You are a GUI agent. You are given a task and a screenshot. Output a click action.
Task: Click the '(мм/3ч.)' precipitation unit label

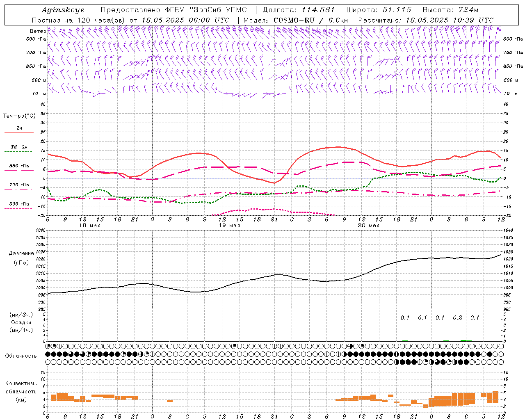point(21,315)
